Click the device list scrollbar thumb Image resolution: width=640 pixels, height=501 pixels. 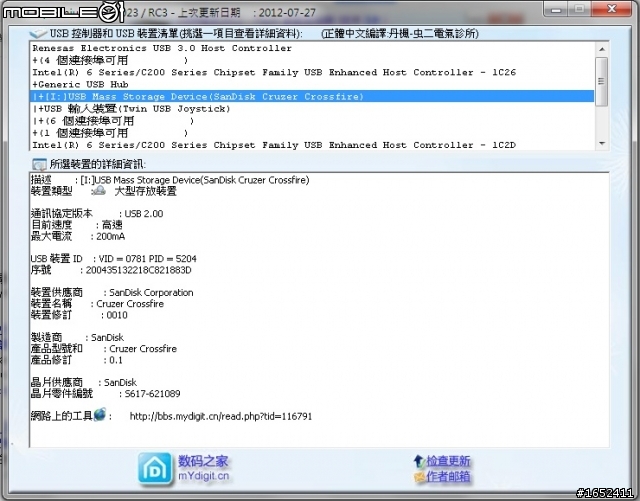pos(602,81)
